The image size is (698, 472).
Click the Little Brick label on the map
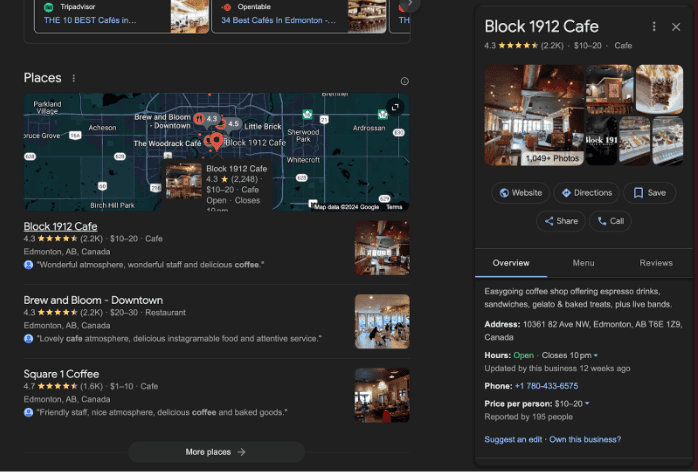coord(263,126)
